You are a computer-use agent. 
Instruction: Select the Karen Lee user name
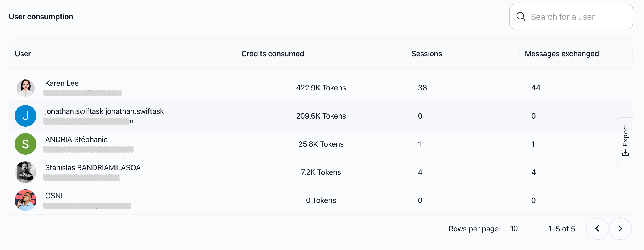point(62,83)
